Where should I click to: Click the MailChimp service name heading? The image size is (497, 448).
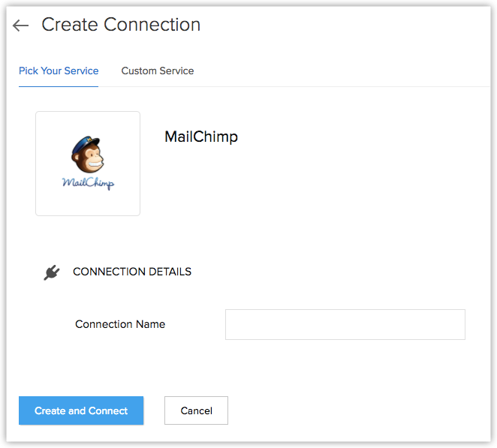[x=201, y=137]
